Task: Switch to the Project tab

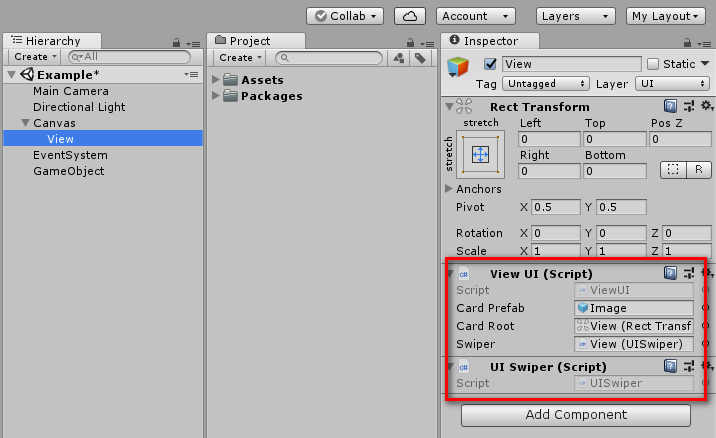Action: click(x=256, y=41)
